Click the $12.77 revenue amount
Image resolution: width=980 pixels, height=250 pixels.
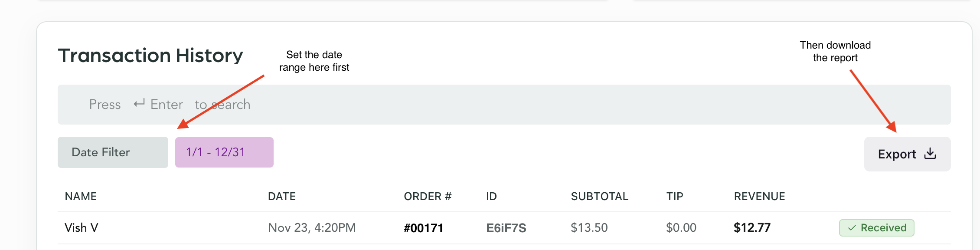click(x=752, y=228)
